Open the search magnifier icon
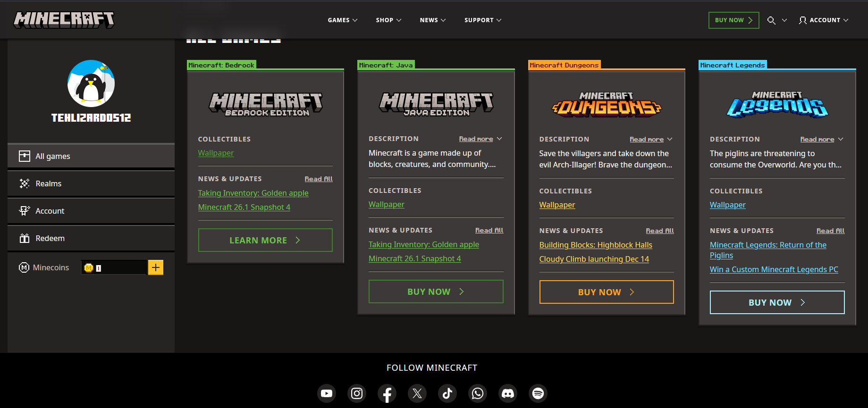Image resolution: width=868 pixels, height=408 pixels. click(771, 20)
